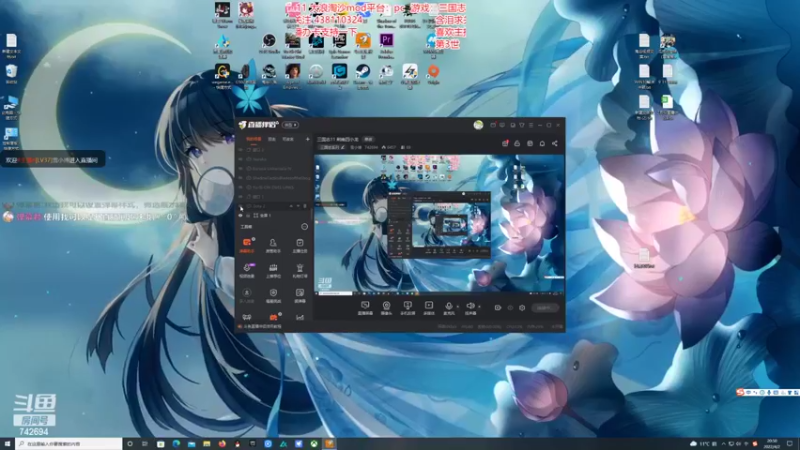800x450 pixels.
Task: Toggle eye icon of the first source row
Action: [x=241, y=150]
